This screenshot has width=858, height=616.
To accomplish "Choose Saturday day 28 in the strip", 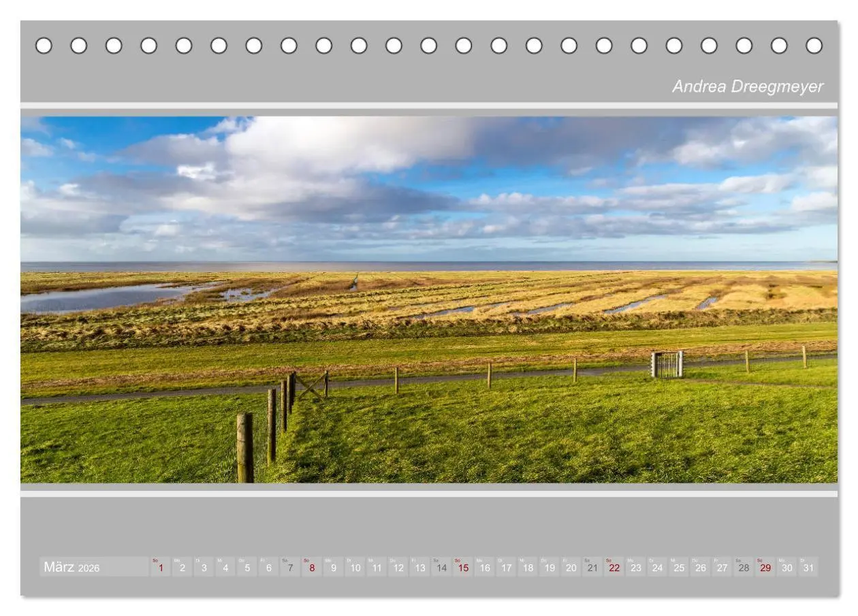I will [744, 567].
